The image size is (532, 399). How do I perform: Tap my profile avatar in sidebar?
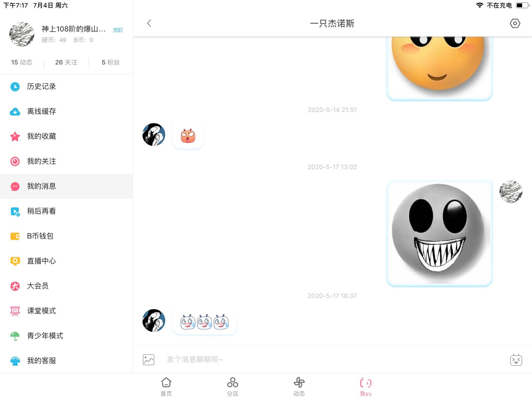click(22, 34)
